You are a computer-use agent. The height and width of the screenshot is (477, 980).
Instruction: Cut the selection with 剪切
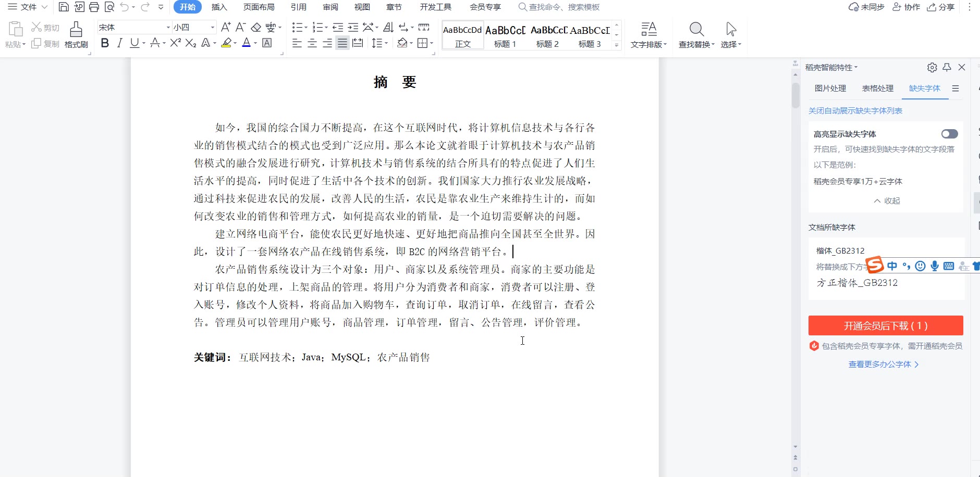pyautogui.click(x=45, y=27)
